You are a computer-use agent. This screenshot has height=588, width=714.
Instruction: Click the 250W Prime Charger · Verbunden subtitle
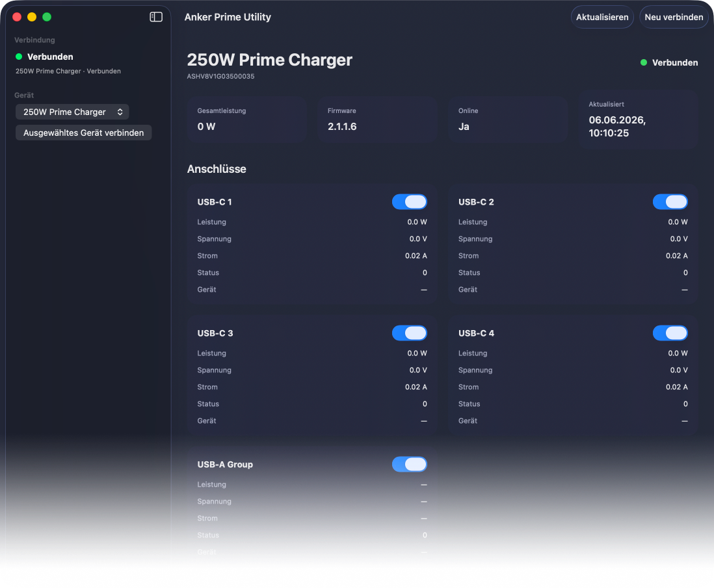(x=68, y=71)
